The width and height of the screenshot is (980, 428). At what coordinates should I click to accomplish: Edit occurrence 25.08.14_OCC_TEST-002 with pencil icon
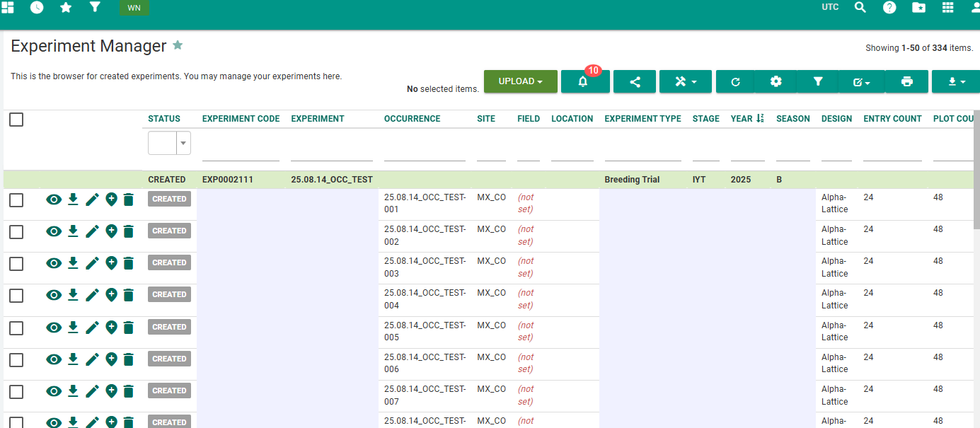[x=92, y=231]
